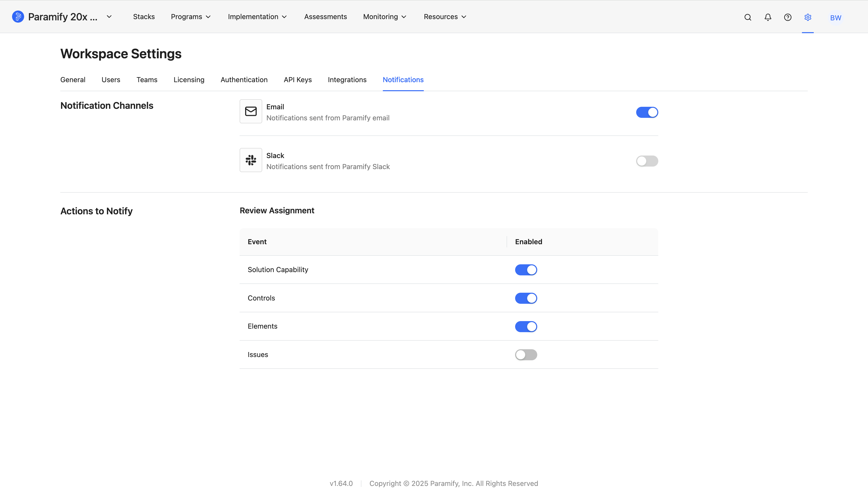Click the Slack logo icon
The width and height of the screenshot is (868, 501).
click(x=251, y=160)
